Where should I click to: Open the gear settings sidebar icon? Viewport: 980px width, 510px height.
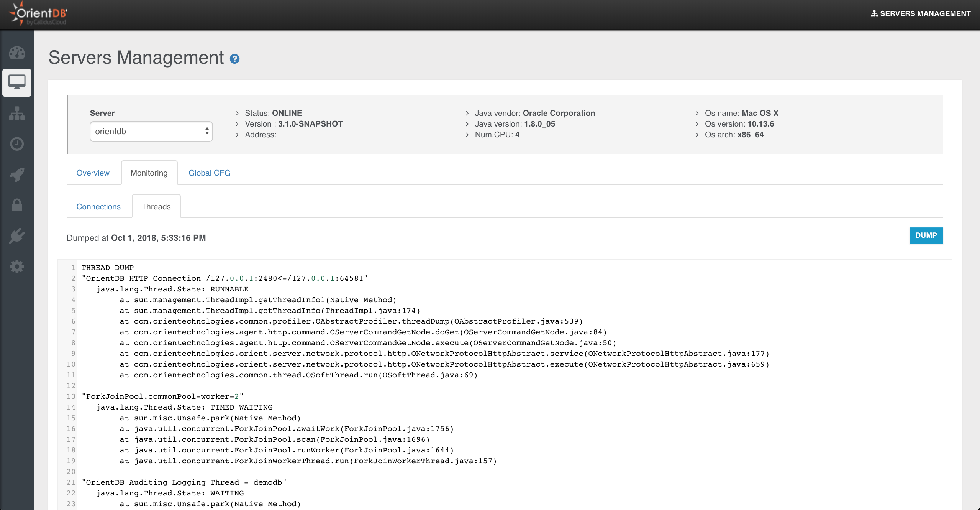click(17, 267)
